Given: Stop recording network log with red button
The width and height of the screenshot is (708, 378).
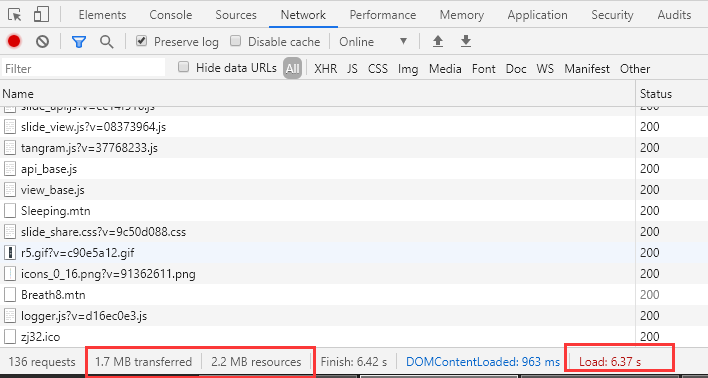Looking at the screenshot, I should point(14,42).
